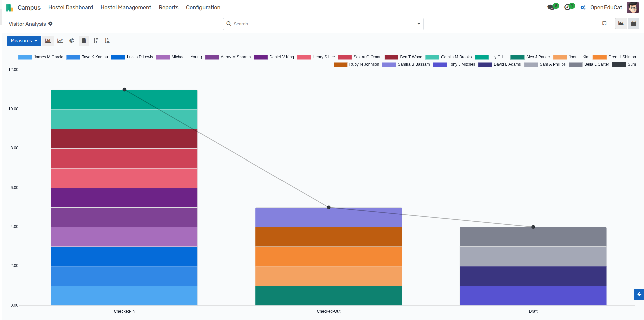Select the pivot table view button
The image size is (644, 320).
tap(633, 23)
